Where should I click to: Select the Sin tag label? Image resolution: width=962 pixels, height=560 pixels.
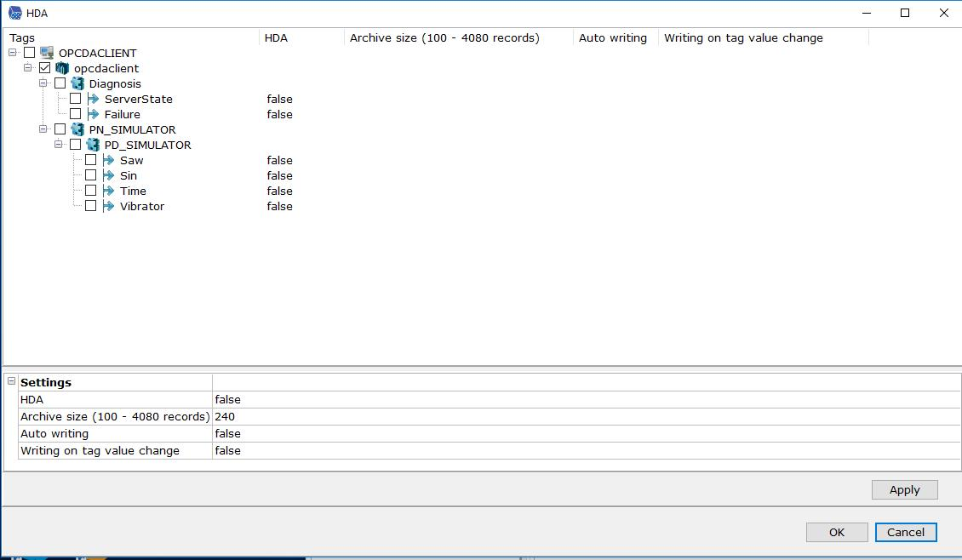[129, 175]
